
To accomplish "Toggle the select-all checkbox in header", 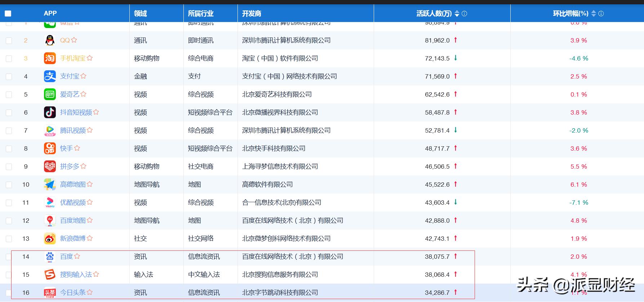I will 8,14.
